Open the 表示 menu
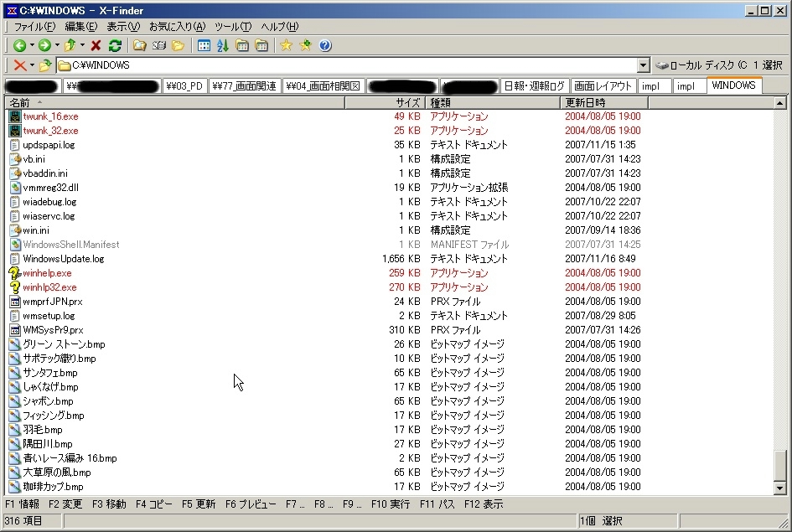This screenshot has height=532, width=792. pos(123,27)
